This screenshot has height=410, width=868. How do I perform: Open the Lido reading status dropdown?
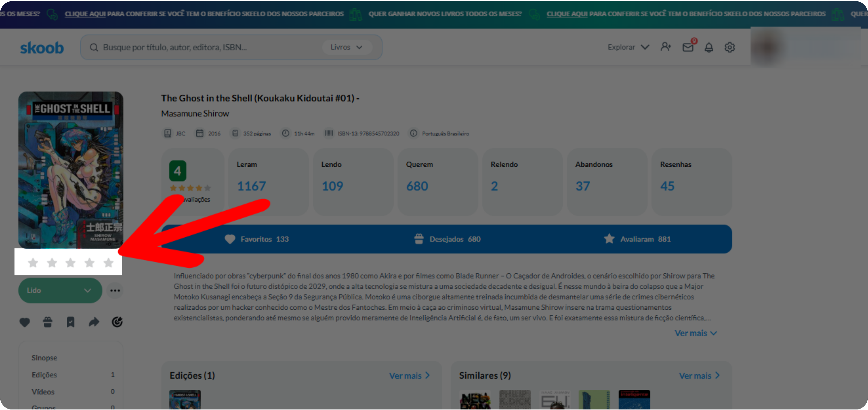coord(60,290)
